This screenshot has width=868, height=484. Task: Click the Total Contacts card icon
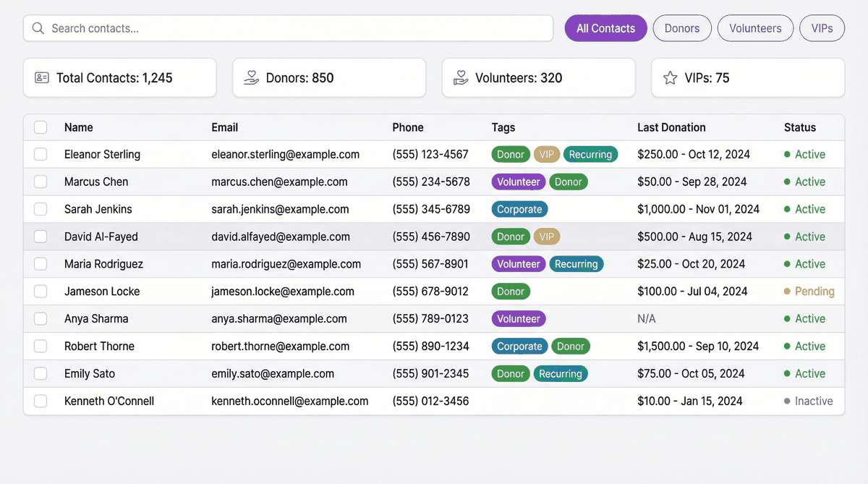pyautogui.click(x=42, y=77)
